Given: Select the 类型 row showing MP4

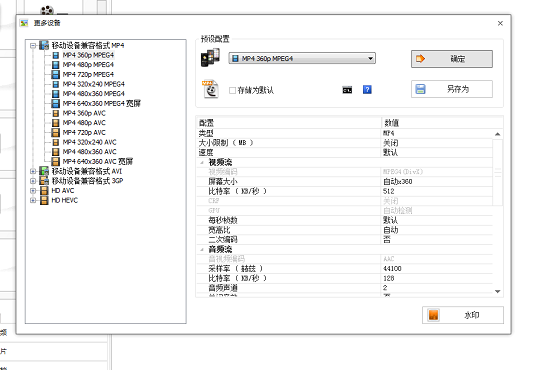Looking at the screenshot, I should pyautogui.click(x=345, y=133).
